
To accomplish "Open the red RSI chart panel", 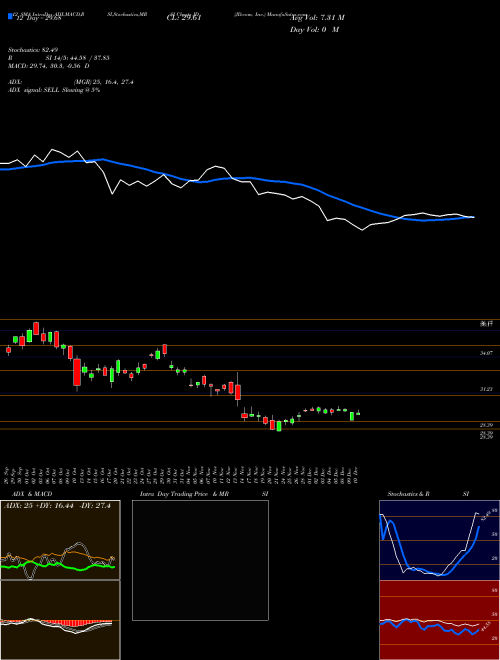I will coord(439,620).
